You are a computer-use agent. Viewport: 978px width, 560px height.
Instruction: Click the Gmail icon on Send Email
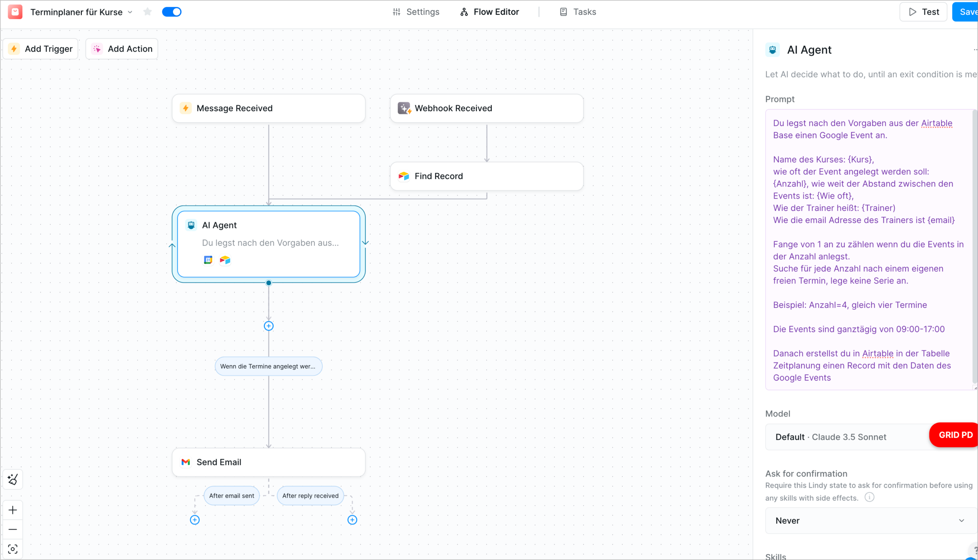pyautogui.click(x=186, y=462)
